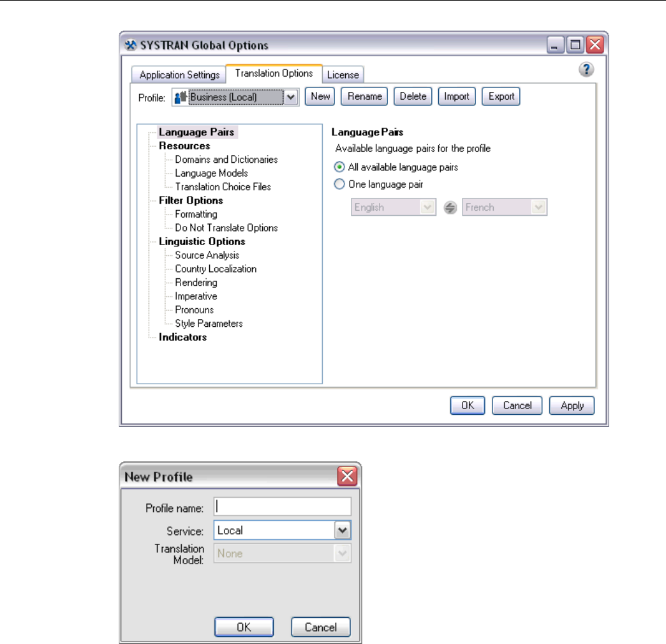Open the Translation Model dropdown
Screen dimensions: 666x644
[343, 553]
